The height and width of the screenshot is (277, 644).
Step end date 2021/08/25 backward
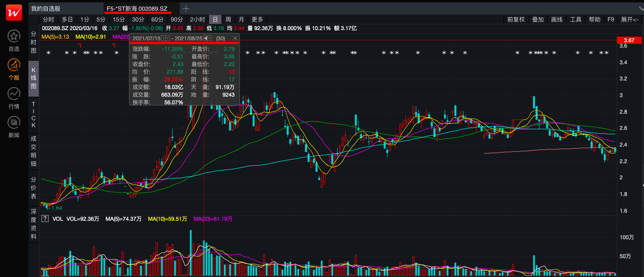pyautogui.click(x=206, y=39)
